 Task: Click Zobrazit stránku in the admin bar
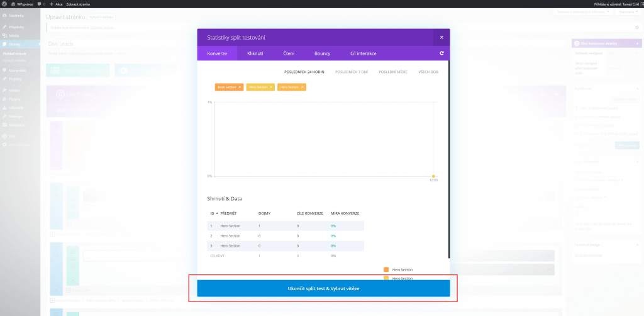pyautogui.click(x=78, y=4)
